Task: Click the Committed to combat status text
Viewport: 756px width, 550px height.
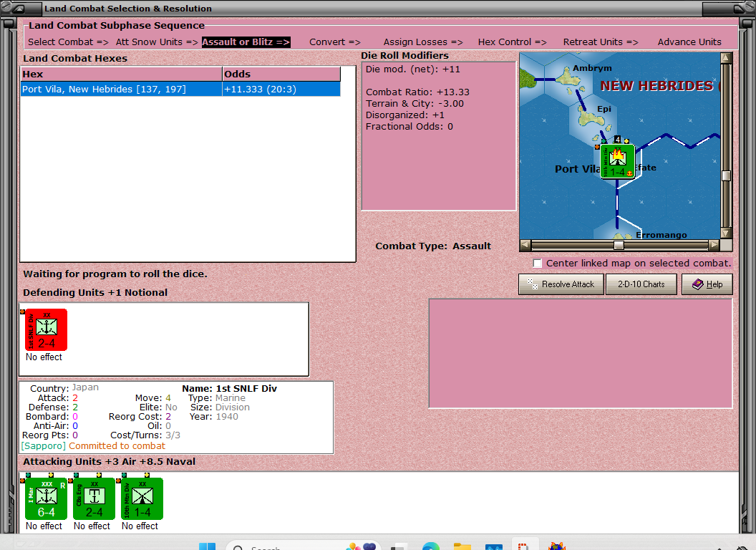Action: coord(117,446)
